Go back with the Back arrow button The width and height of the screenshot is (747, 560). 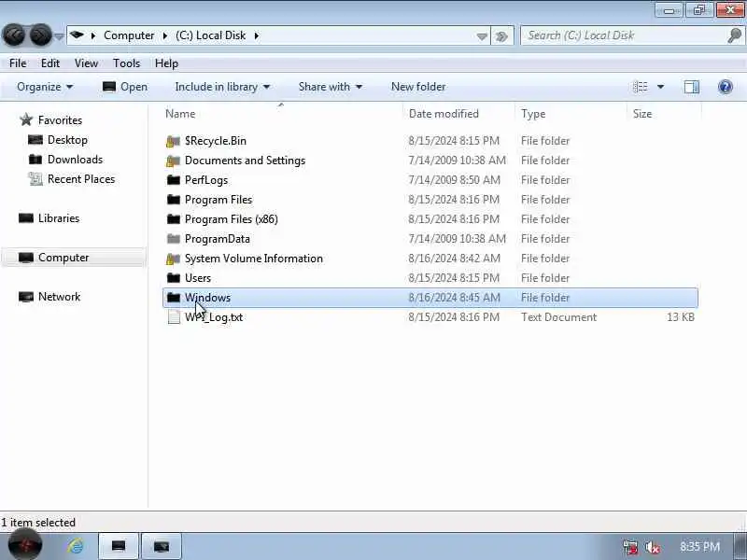(14, 35)
